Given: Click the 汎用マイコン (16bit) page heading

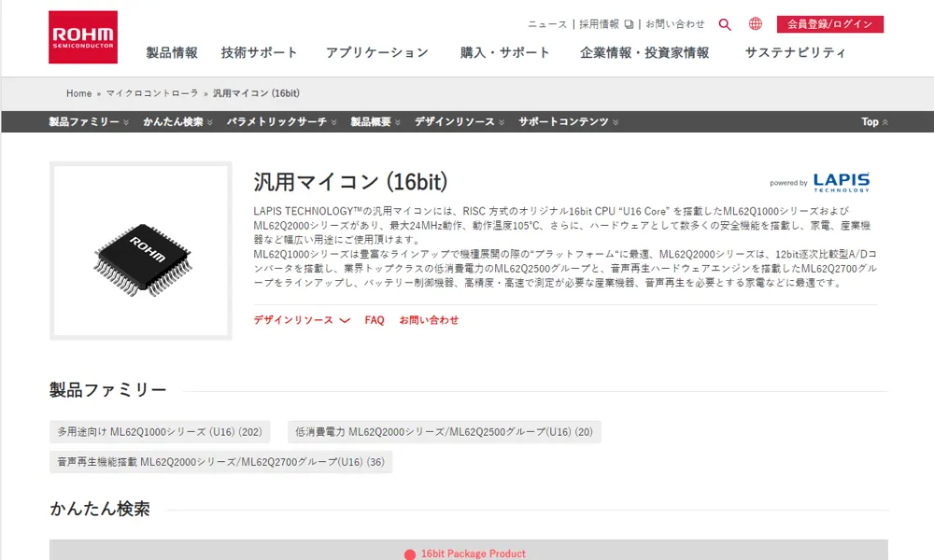Looking at the screenshot, I should (350, 182).
